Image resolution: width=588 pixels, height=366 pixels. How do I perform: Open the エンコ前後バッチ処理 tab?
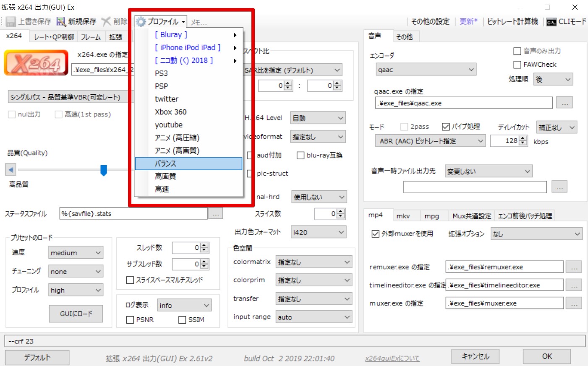[525, 216]
